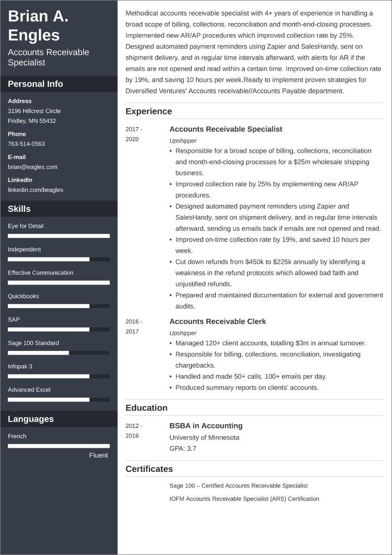
Task: Click the University of Minnesota text
Action: 204,437
